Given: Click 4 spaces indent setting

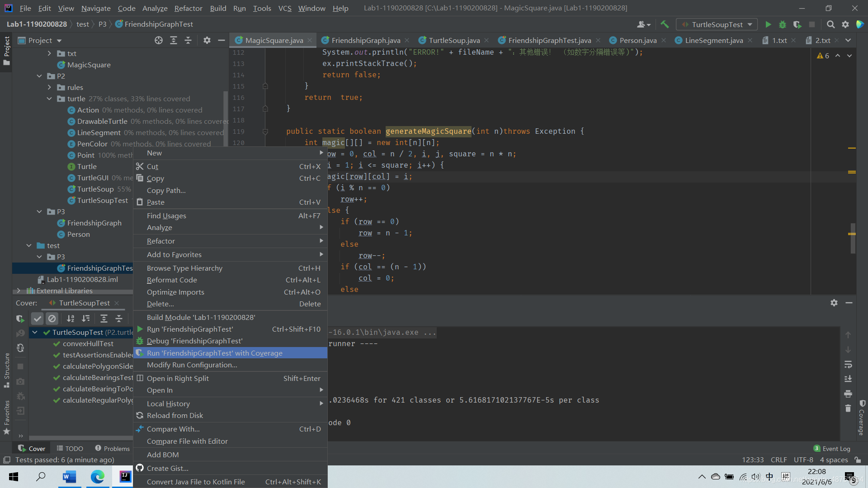Looking at the screenshot, I should tap(834, 460).
